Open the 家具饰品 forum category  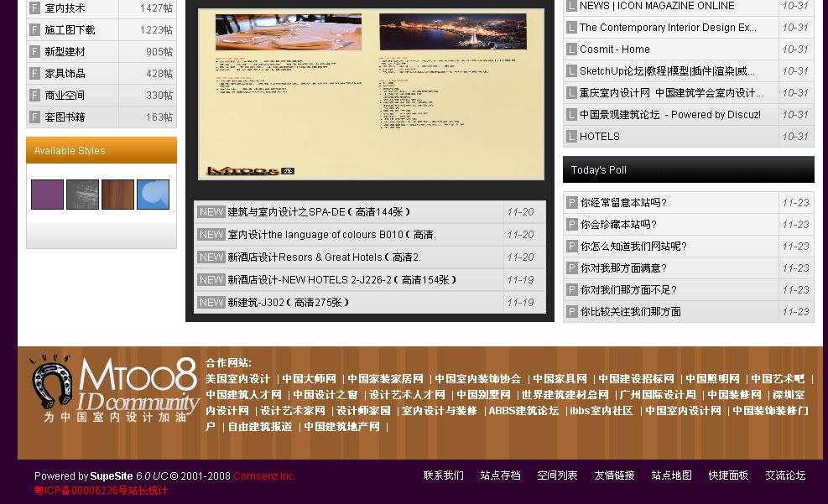click(x=65, y=73)
